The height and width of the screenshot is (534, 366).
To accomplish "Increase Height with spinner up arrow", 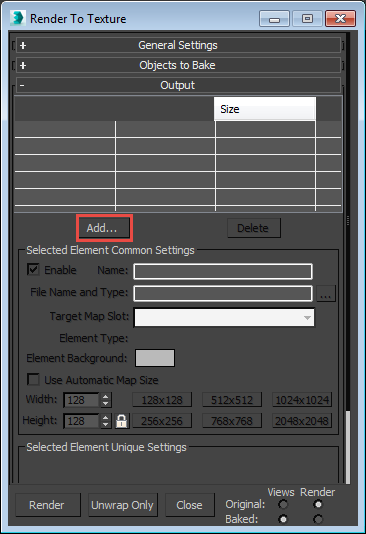I will pos(106,418).
